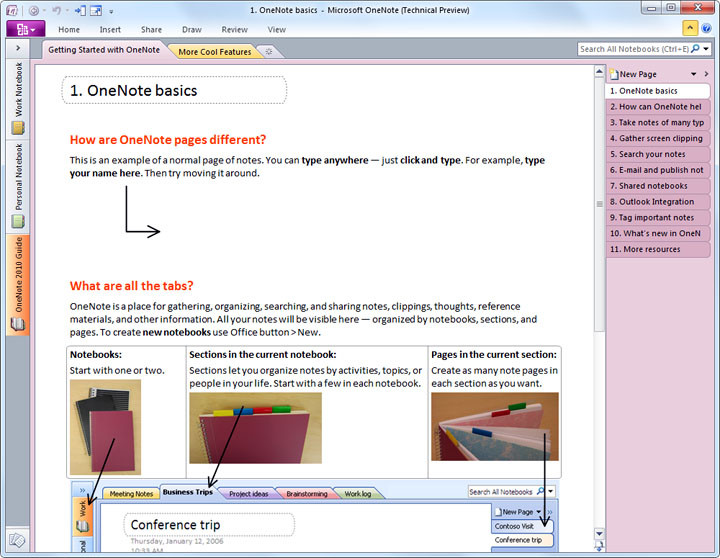Select the Personal Notebook label in sidebar
720x558 pixels.
pos(18,177)
